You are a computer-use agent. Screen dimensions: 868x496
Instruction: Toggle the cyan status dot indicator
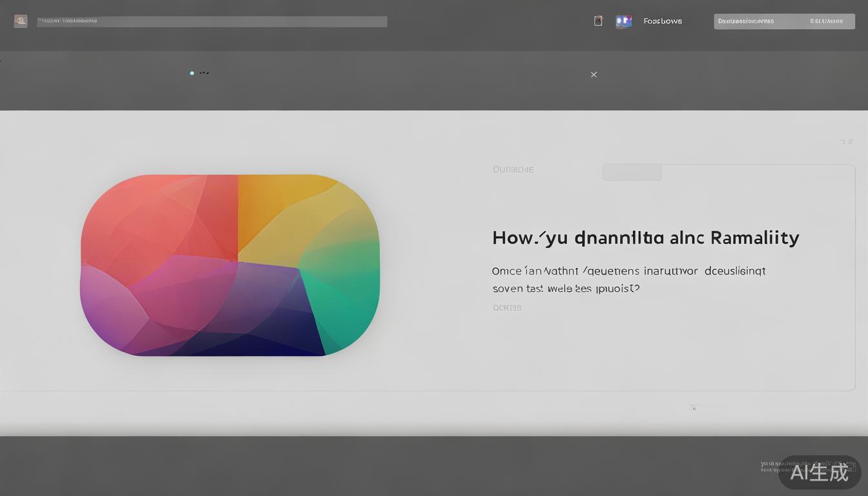[192, 73]
